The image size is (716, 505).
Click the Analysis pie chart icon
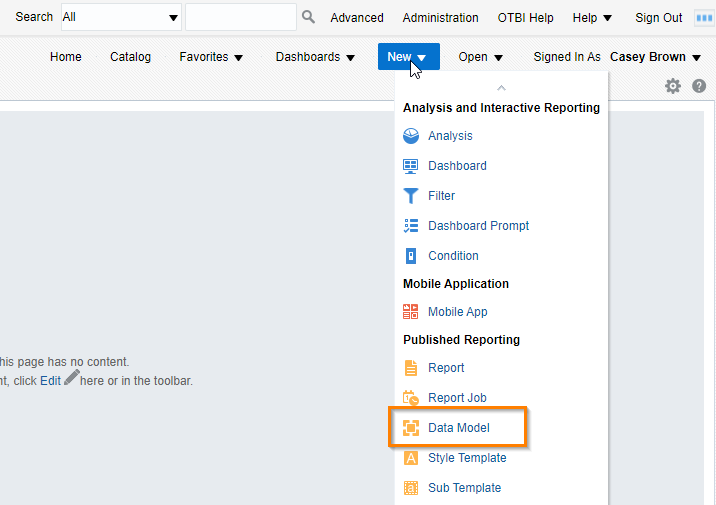[x=411, y=136]
